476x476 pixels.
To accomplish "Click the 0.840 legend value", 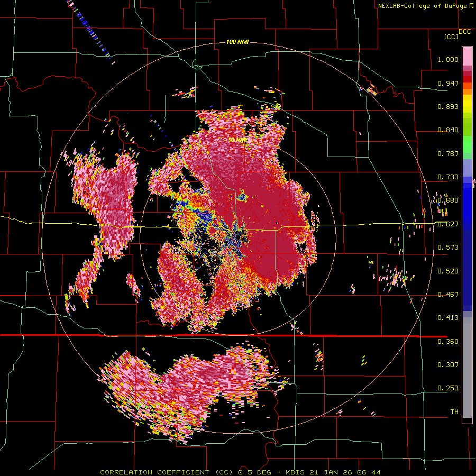I will [x=448, y=130].
